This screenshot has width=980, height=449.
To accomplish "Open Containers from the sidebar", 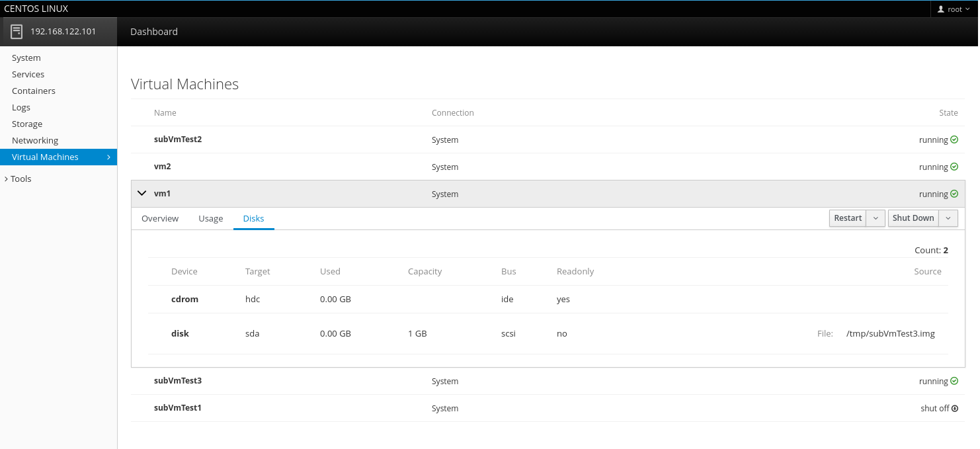I will pyautogui.click(x=34, y=91).
